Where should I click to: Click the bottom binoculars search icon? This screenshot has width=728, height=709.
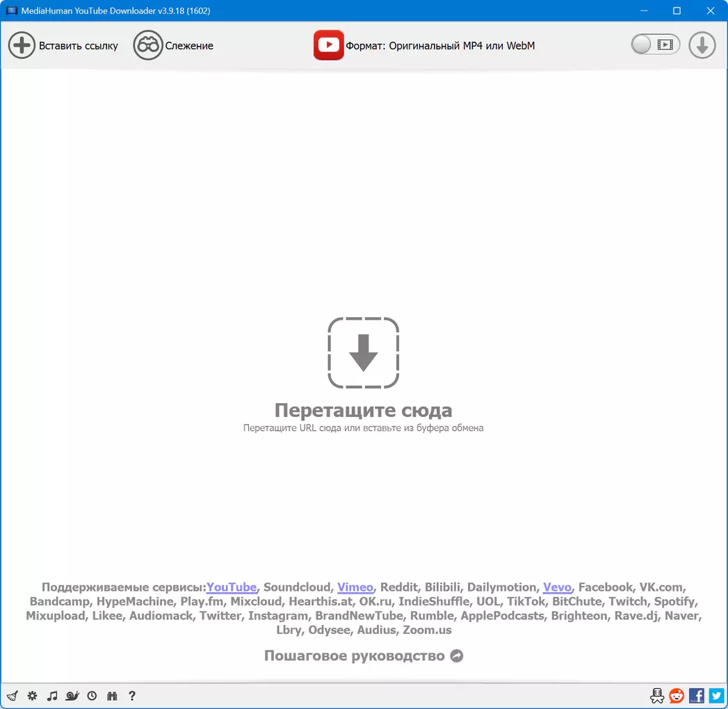(112, 696)
